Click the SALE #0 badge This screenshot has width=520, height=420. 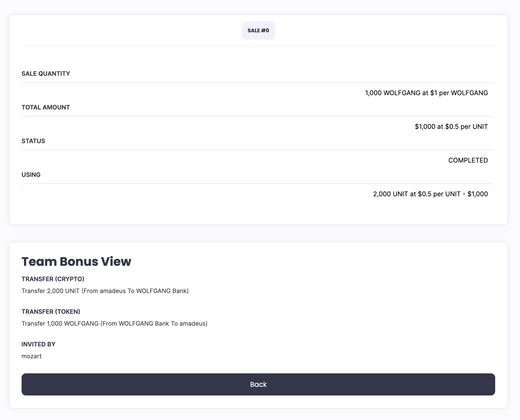pyautogui.click(x=258, y=30)
